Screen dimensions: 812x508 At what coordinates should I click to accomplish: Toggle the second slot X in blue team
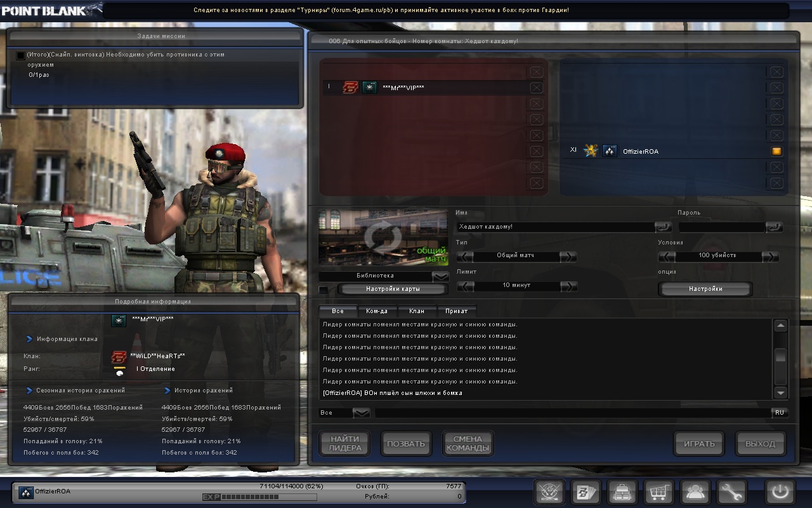click(x=776, y=88)
